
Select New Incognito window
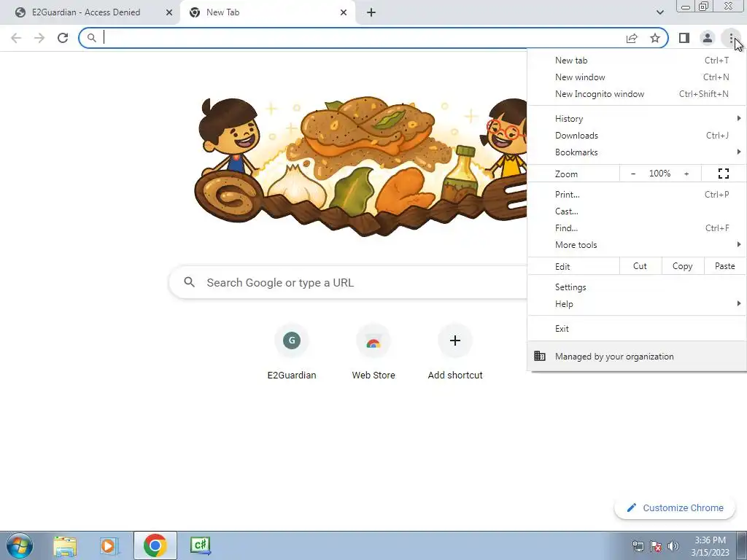(x=636, y=94)
